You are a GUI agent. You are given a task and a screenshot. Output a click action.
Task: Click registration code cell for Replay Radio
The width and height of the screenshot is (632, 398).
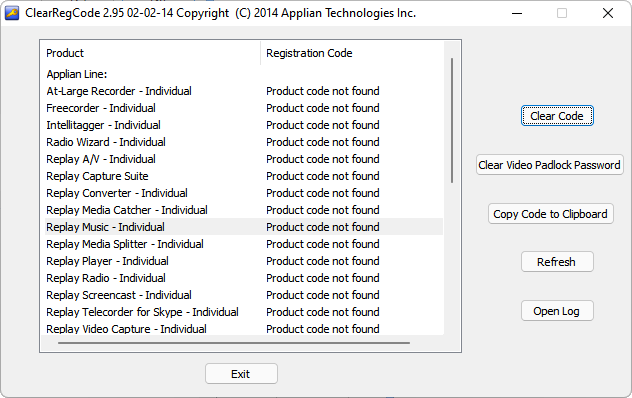323,278
